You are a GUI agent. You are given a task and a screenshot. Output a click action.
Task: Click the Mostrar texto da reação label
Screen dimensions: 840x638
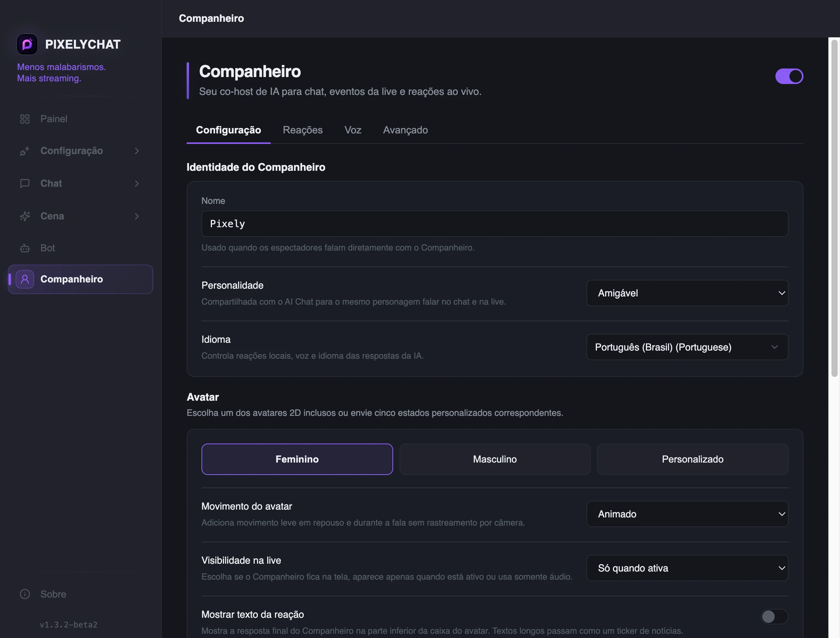pyautogui.click(x=253, y=615)
